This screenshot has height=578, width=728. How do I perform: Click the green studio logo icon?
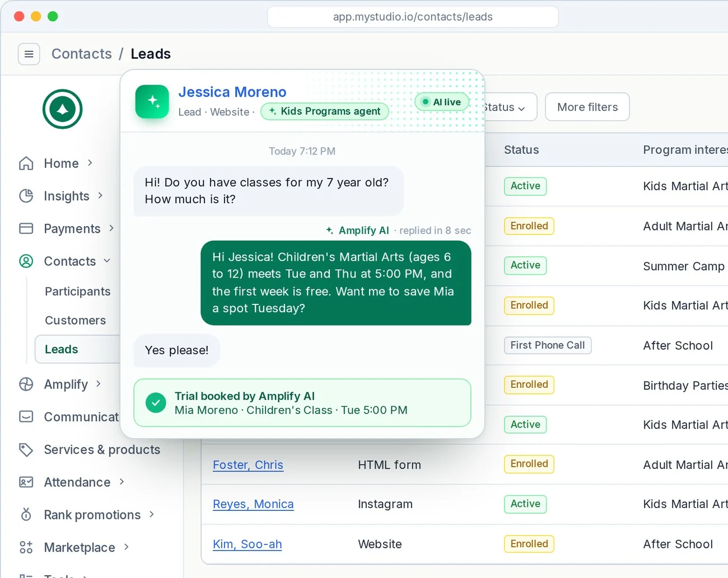[x=63, y=109]
